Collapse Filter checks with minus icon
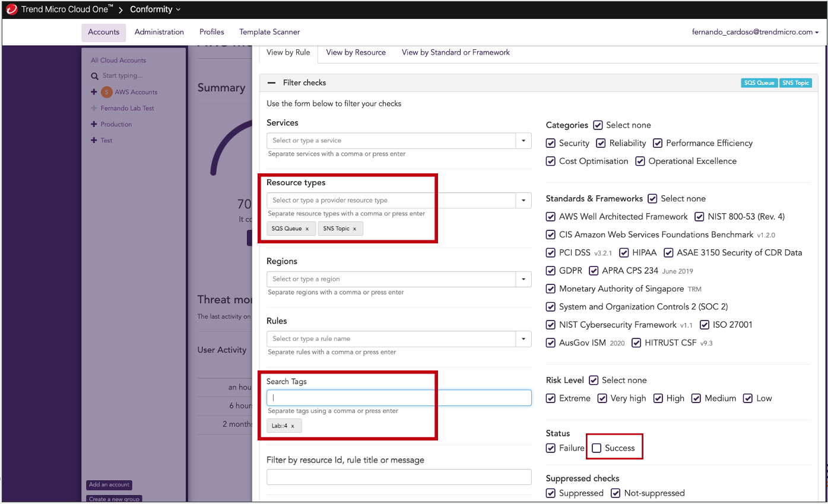This screenshot has width=828, height=504. (271, 83)
